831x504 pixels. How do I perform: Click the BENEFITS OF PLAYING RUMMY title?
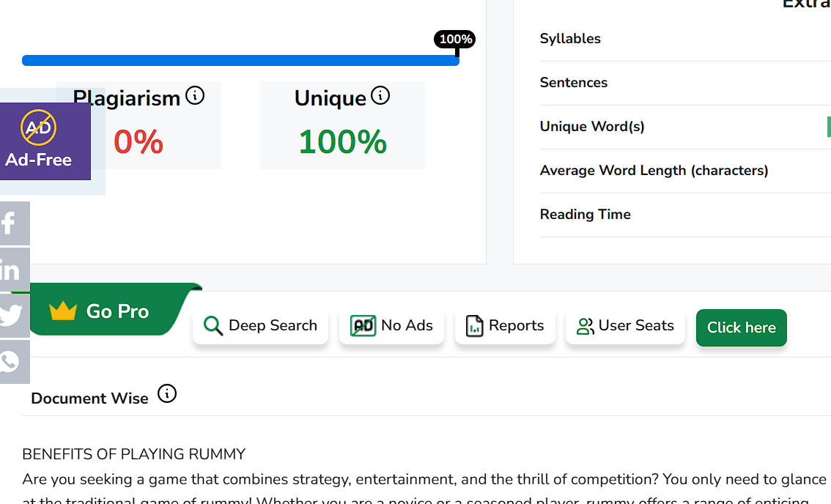click(133, 454)
